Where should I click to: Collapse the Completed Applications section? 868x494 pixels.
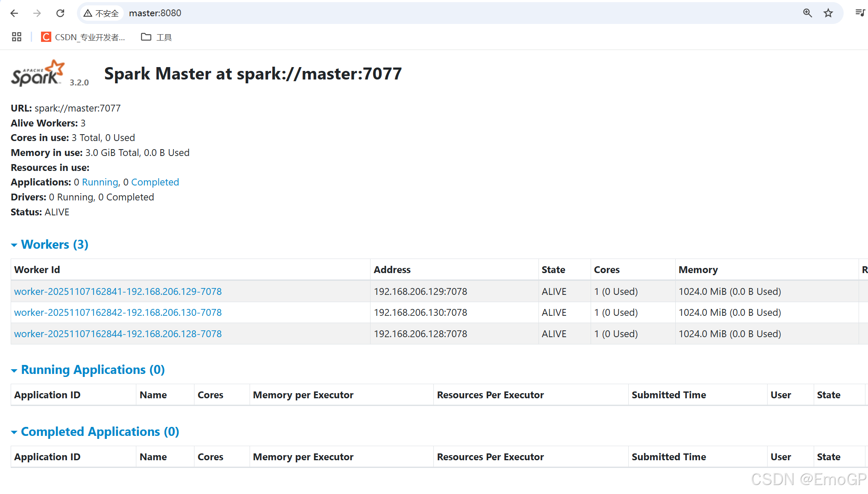click(x=100, y=432)
